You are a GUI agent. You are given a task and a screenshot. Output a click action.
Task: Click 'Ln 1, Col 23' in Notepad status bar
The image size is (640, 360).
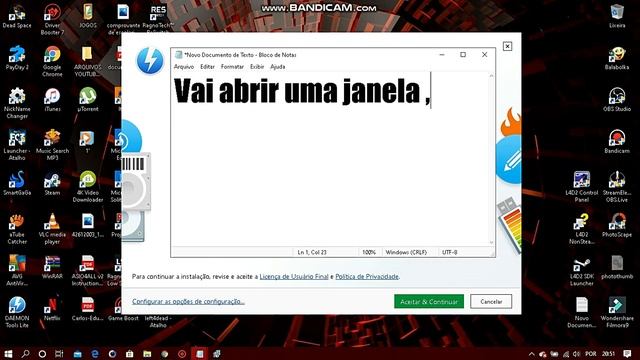pos(312,252)
